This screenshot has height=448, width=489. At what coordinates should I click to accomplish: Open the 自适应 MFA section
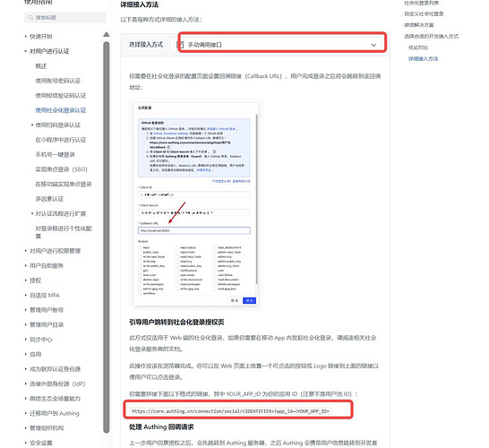point(45,295)
